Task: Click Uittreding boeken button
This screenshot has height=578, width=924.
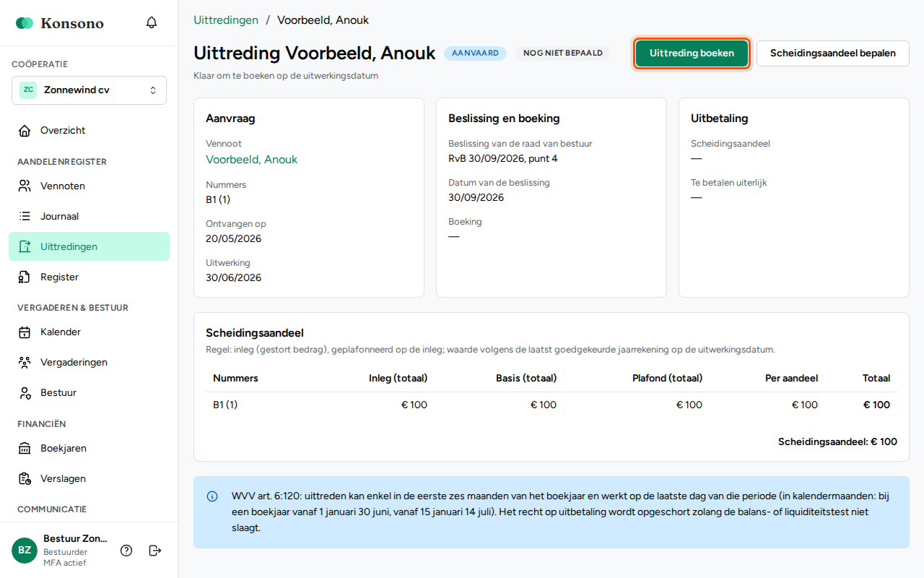Action: pos(692,53)
